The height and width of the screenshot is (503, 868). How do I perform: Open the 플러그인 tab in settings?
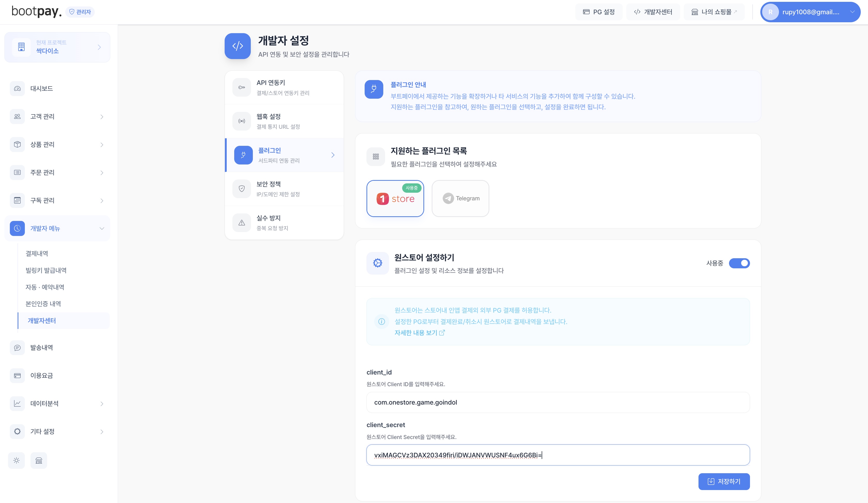click(x=284, y=155)
